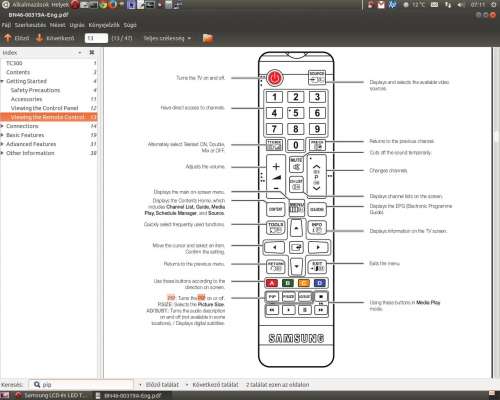The height and width of the screenshot is (400, 500).
Task: Click the pip search text field
Action: coord(81,385)
